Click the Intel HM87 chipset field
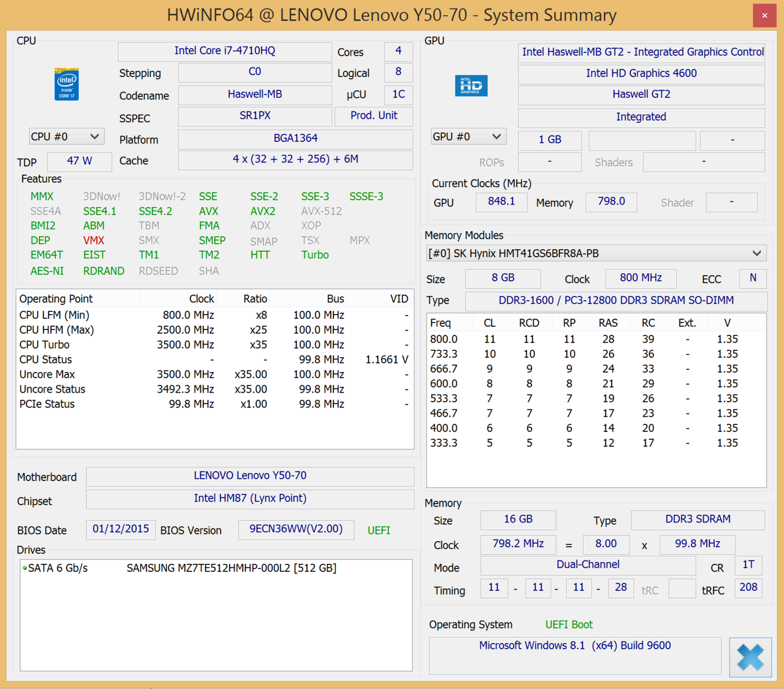784x689 pixels. (250, 499)
